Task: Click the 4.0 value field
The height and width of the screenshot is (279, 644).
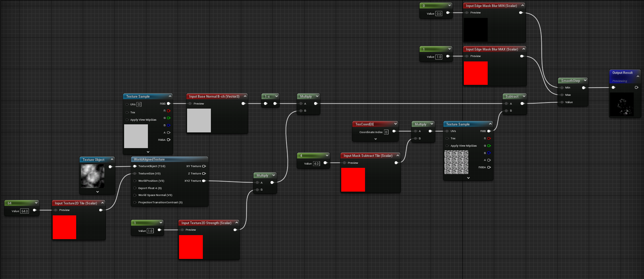Action: 316,163
